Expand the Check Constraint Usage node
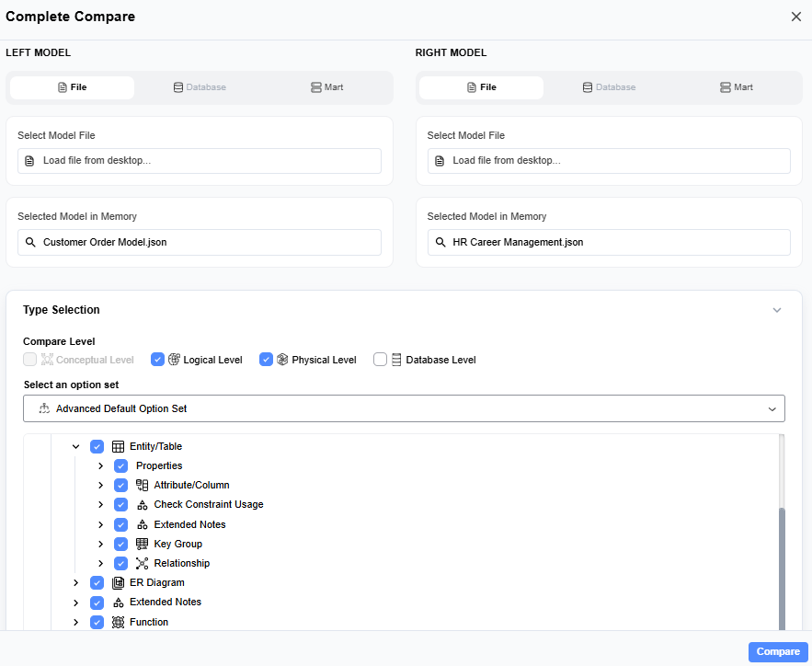The height and width of the screenshot is (666, 812). tap(100, 505)
